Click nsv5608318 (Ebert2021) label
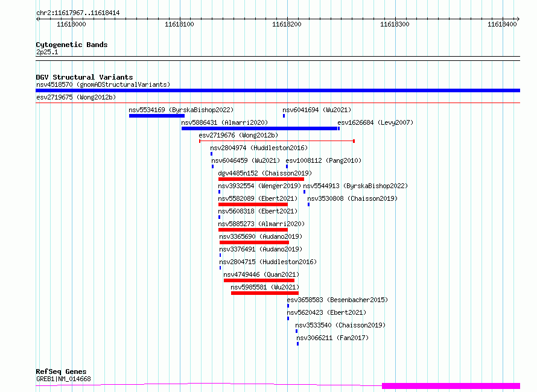The width and height of the screenshot is (537, 392). [x=258, y=211]
